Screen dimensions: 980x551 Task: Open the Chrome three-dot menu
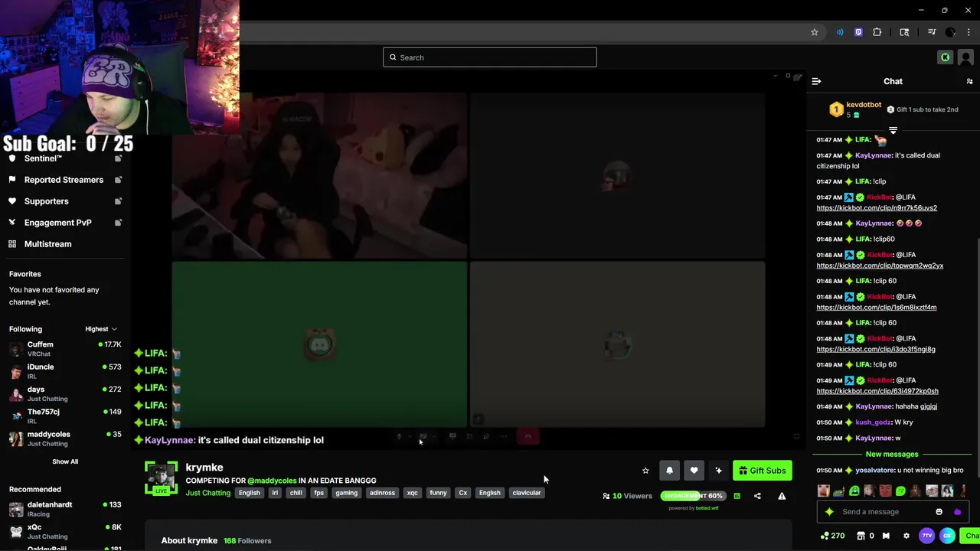(x=969, y=32)
